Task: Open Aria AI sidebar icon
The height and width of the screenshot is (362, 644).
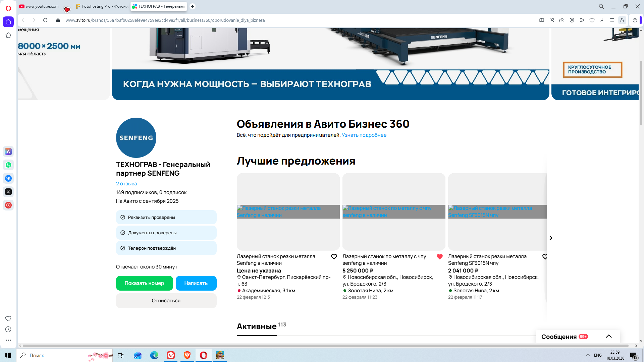Action: (8, 152)
